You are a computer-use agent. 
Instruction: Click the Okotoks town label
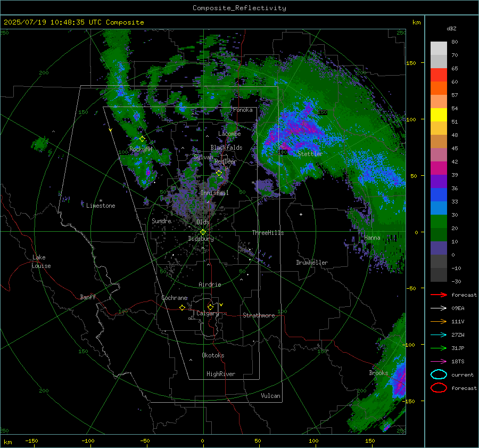point(213,355)
